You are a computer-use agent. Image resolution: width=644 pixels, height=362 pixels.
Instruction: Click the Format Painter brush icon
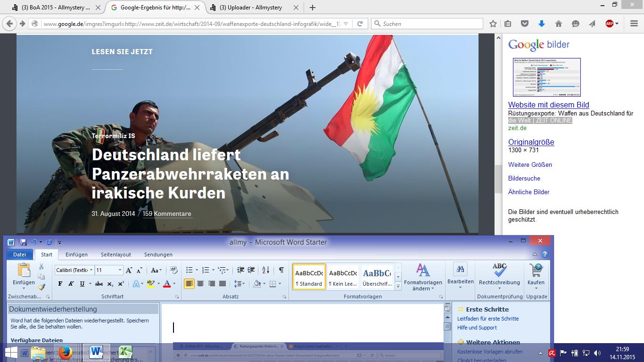click(x=41, y=287)
